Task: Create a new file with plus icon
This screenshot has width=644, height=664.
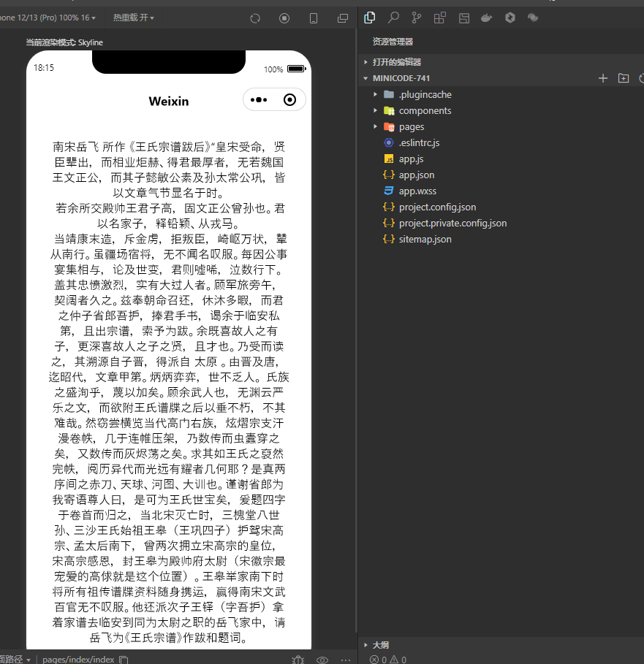Action: 603,78
